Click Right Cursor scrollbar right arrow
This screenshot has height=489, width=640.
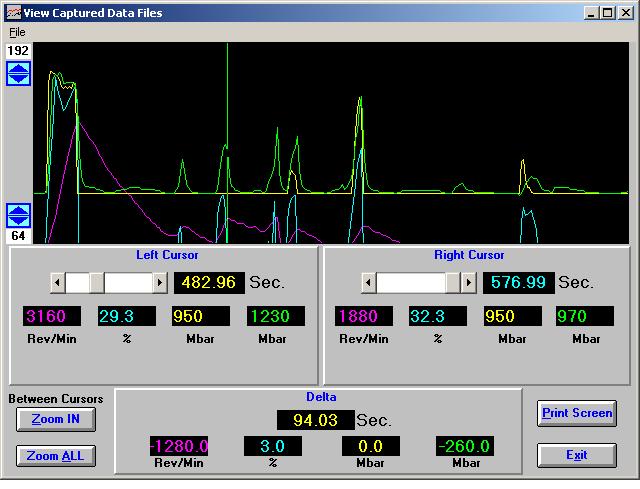click(x=469, y=282)
